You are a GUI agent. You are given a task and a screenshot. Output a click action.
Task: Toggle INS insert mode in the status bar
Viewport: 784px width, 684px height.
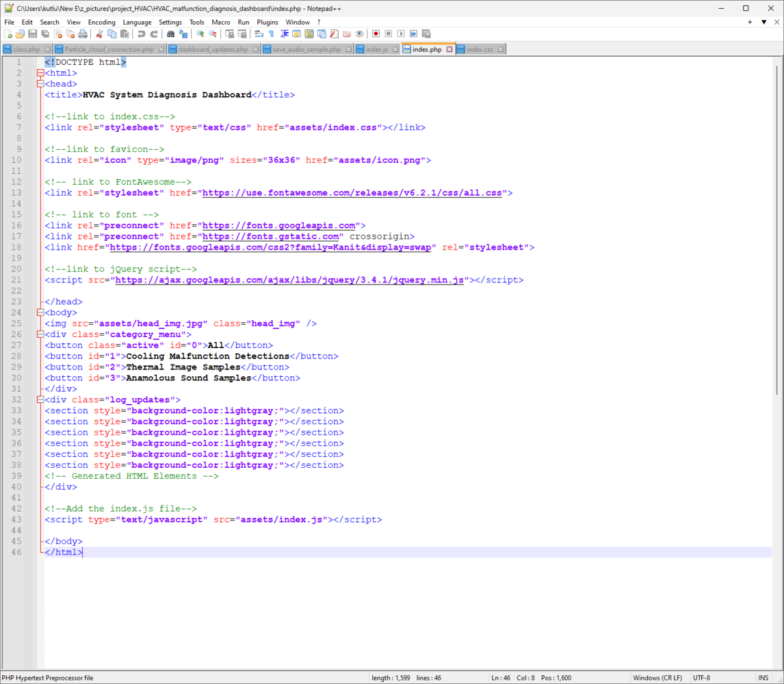763,678
